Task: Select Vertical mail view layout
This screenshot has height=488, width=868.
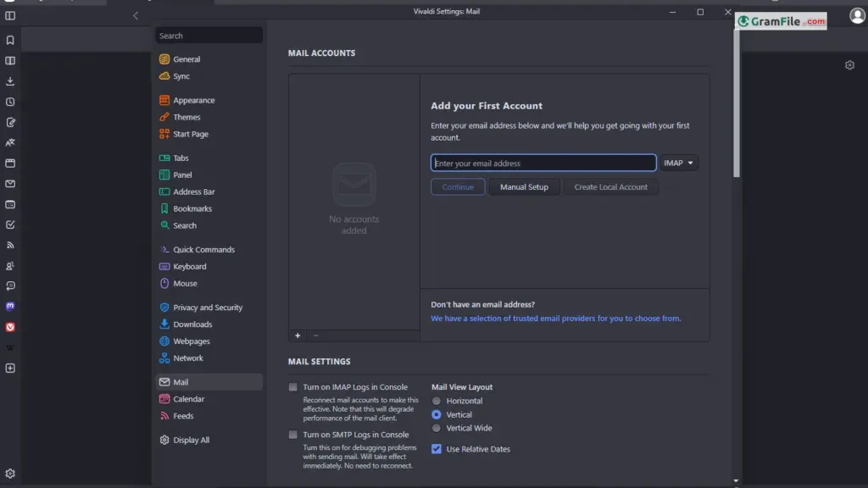Action: 437,414
